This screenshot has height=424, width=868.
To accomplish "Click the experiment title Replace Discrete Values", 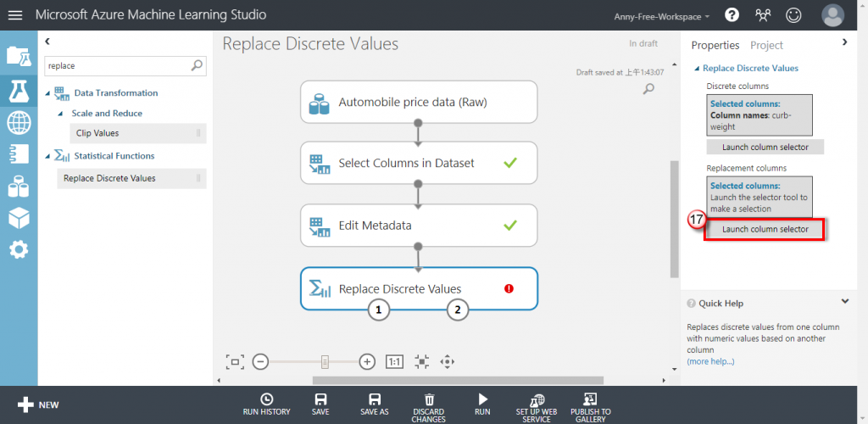I will [x=310, y=44].
